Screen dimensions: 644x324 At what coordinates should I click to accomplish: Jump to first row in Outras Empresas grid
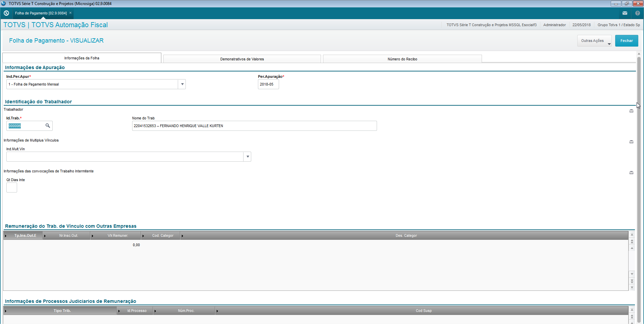coord(632,235)
